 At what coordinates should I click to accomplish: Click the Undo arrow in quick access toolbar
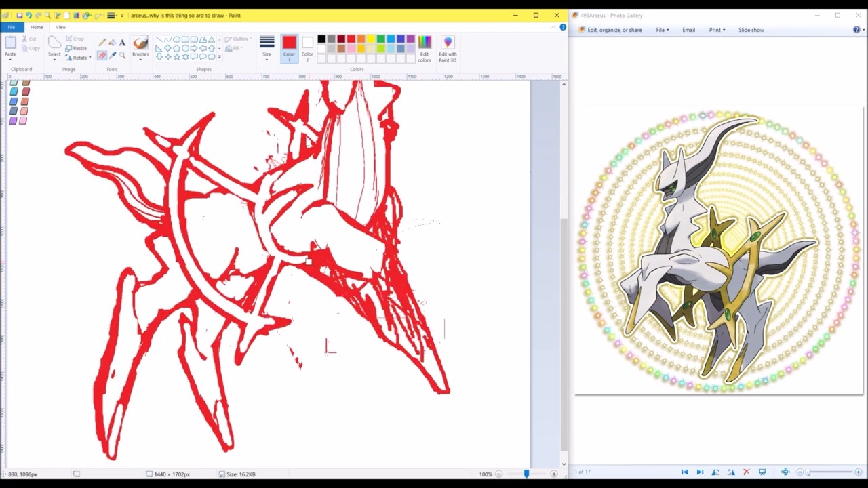coord(28,15)
